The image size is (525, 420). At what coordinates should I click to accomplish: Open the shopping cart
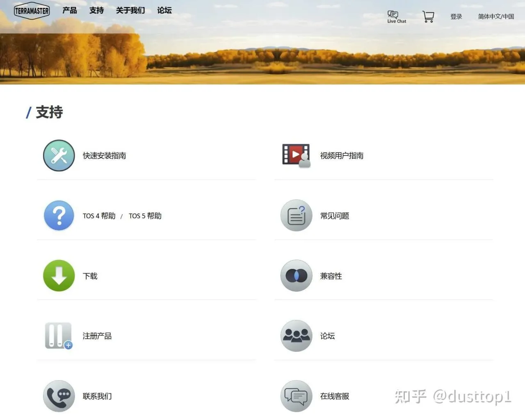pos(428,16)
